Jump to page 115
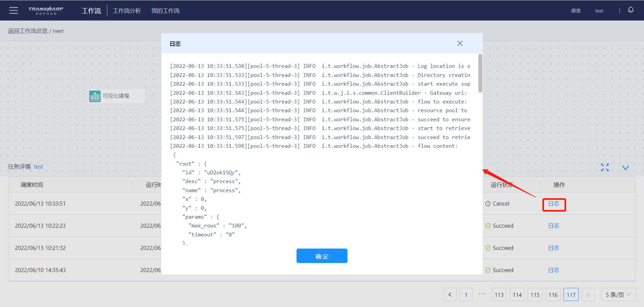The height and width of the screenshot is (307, 644). (x=535, y=295)
